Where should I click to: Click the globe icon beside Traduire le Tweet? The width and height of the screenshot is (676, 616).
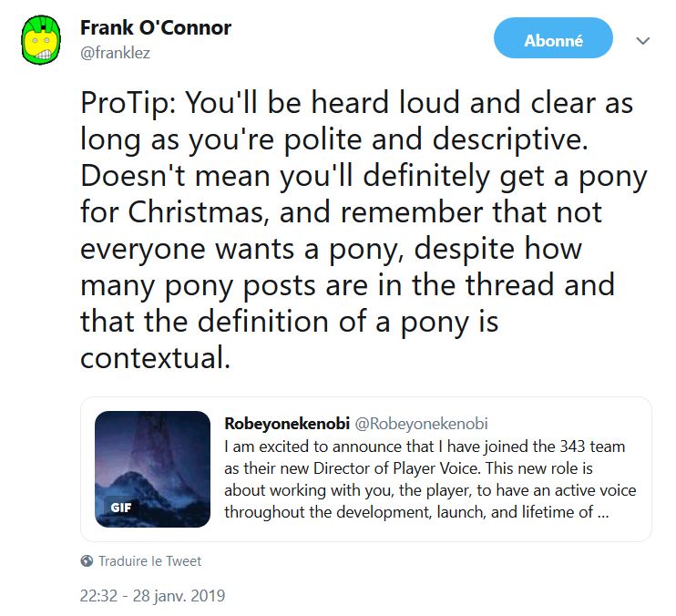(87, 561)
